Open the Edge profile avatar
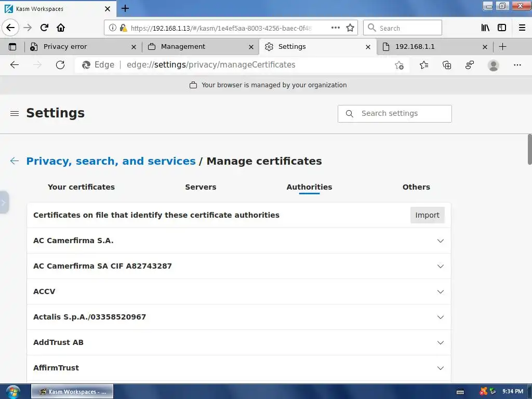Viewport: 532px width, 399px height. [494, 65]
